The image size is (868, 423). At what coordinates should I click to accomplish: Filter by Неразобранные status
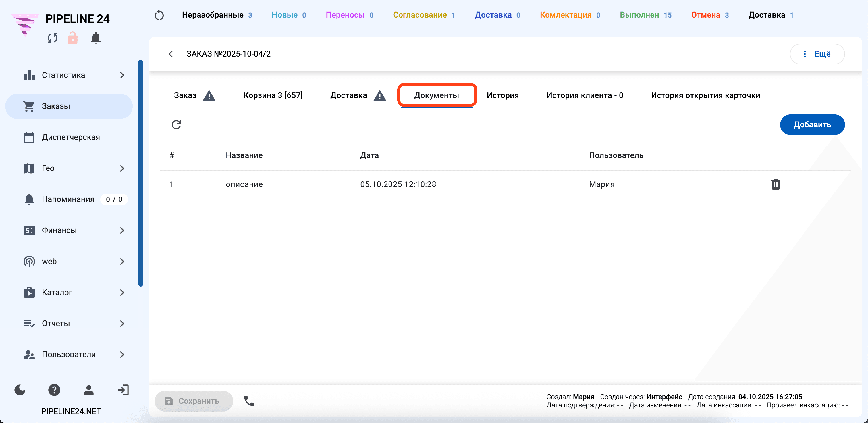click(x=217, y=15)
